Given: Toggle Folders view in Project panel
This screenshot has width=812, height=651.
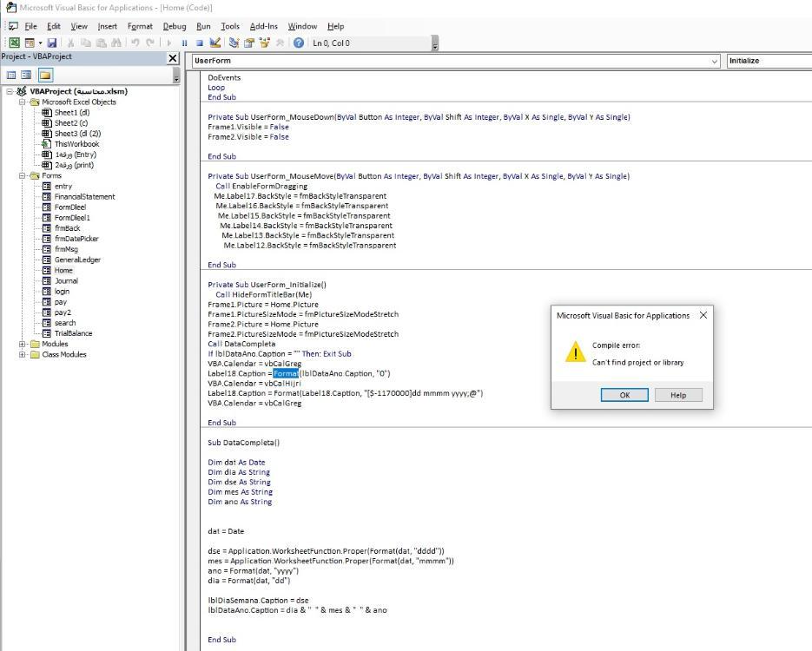Looking at the screenshot, I should [45, 76].
